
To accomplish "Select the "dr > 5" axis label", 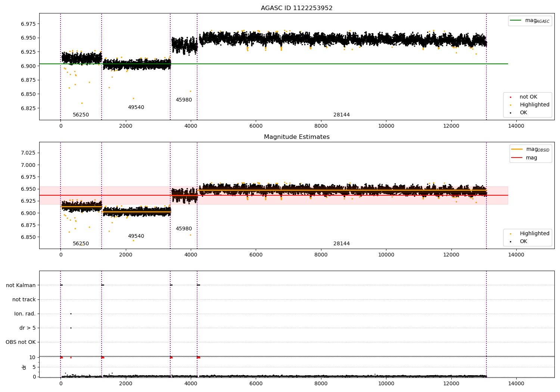I will point(28,328).
